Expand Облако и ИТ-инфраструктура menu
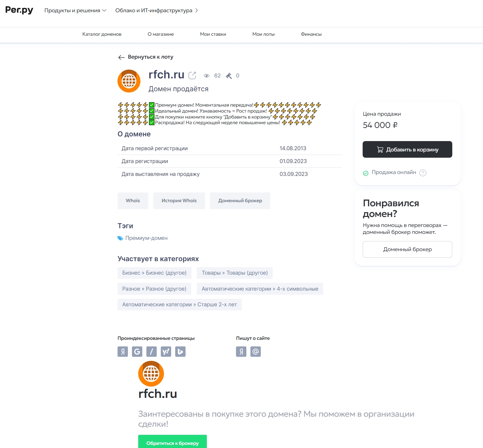This screenshot has height=448, width=483. (156, 10)
